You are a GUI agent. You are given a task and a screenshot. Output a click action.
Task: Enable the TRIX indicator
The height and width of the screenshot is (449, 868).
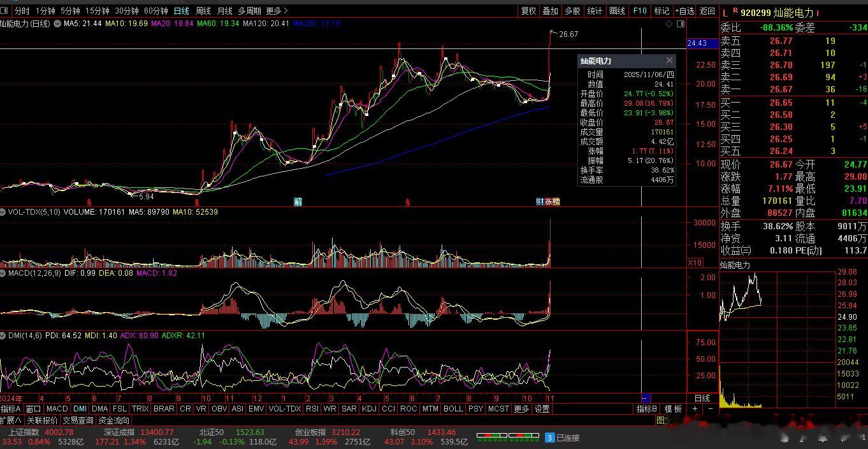pyautogui.click(x=140, y=409)
